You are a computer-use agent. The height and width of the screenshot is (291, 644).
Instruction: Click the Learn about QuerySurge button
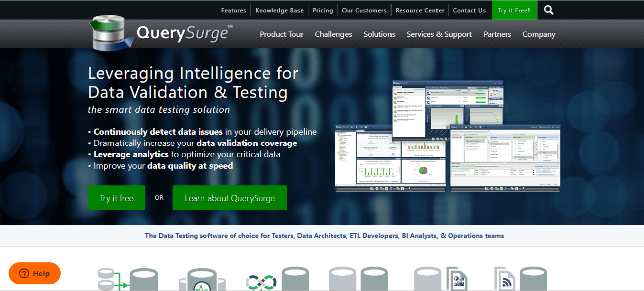click(x=229, y=198)
